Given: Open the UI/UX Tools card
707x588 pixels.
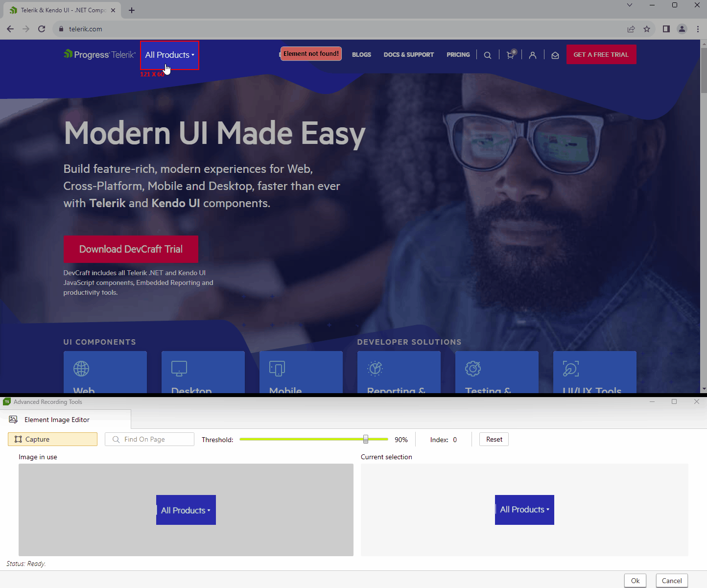Looking at the screenshot, I should (x=595, y=372).
